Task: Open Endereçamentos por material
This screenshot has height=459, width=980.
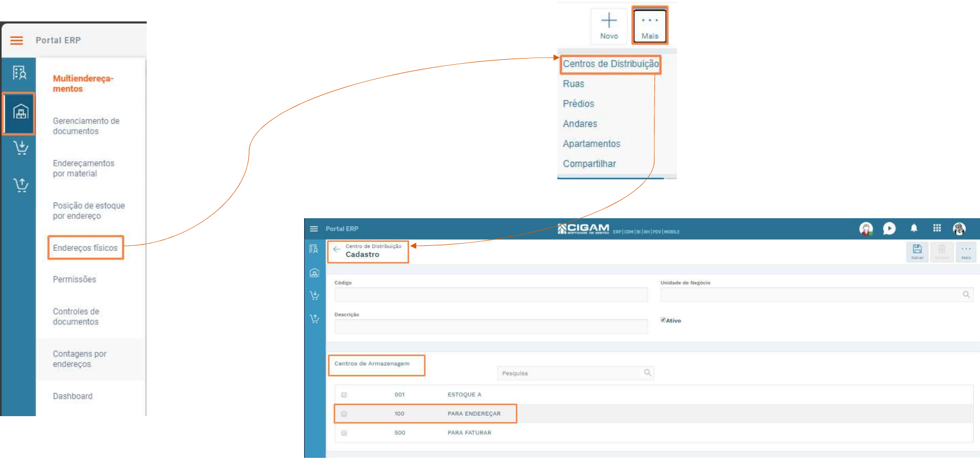Action: [x=84, y=169]
